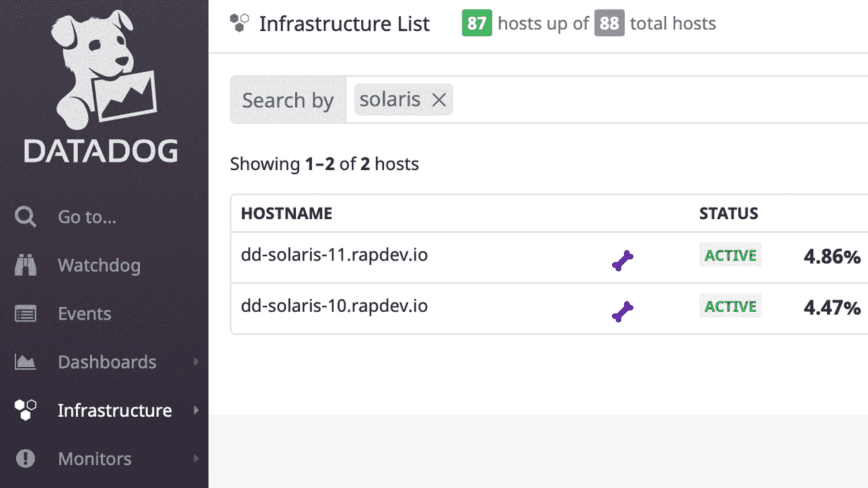Open host dd-solaris-10.rapdev.io
868x488 pixels.
click(x=334, y=306)
